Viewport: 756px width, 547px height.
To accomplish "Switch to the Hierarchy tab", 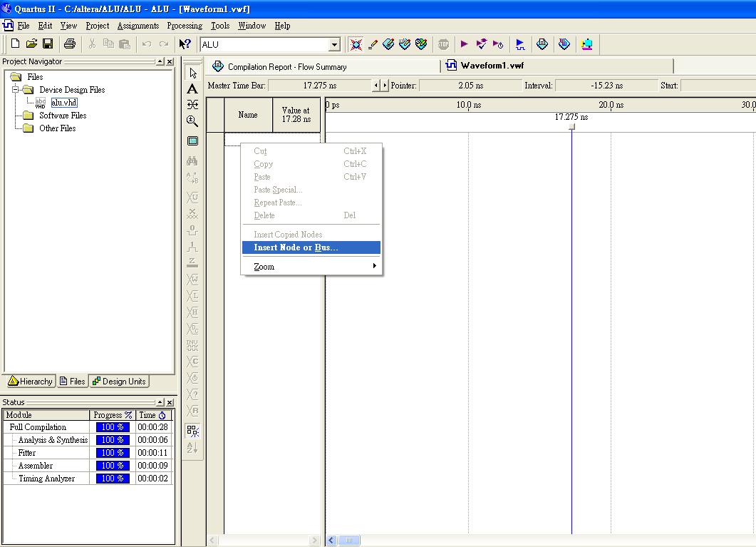I will point(31,382).
